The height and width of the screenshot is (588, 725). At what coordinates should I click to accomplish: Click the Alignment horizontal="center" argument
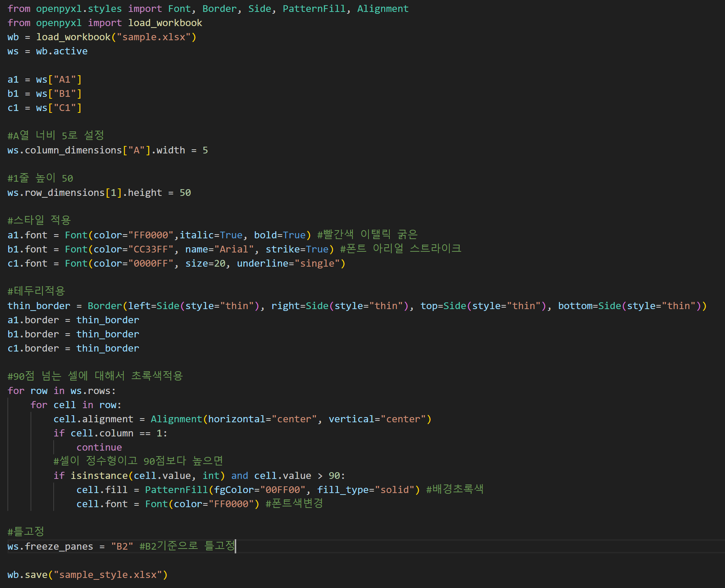(x=262, y=419)
